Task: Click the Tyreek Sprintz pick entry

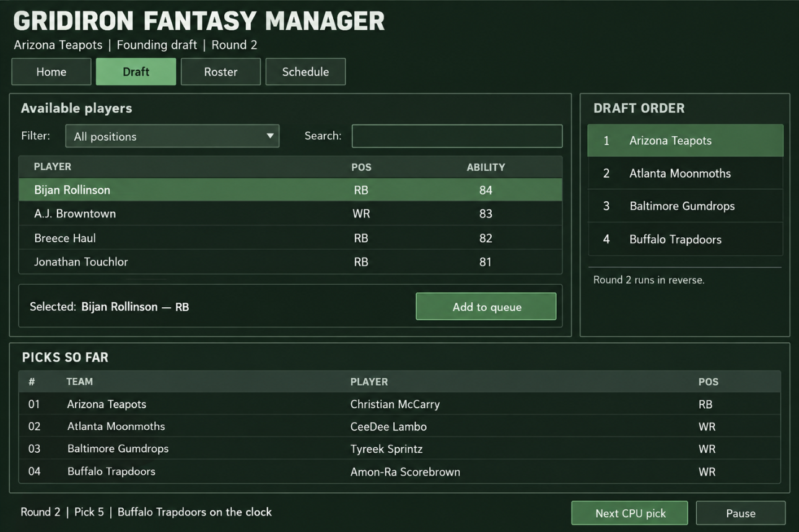Action: click(x=399, y=448)
